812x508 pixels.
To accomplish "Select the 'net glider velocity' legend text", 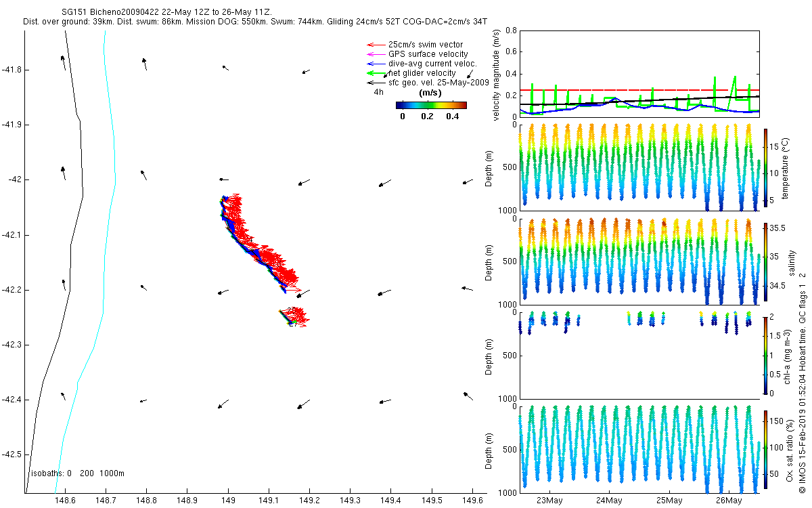I will tap(422, 73).
